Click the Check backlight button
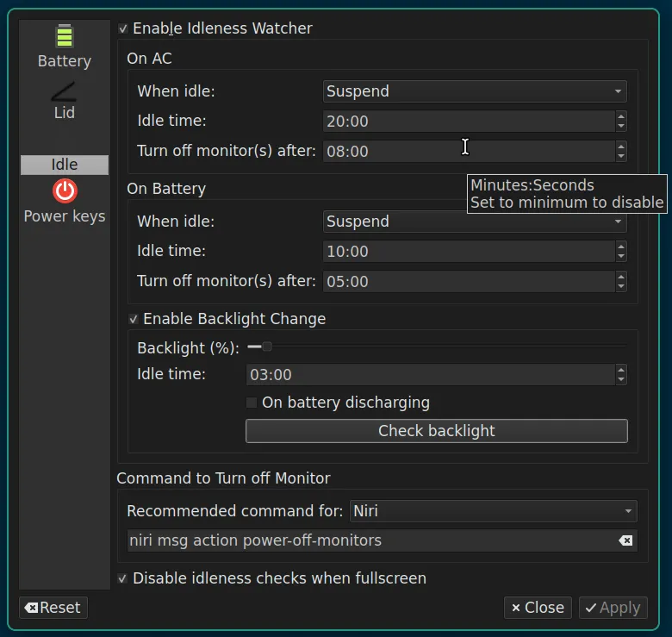 (436, 431)
